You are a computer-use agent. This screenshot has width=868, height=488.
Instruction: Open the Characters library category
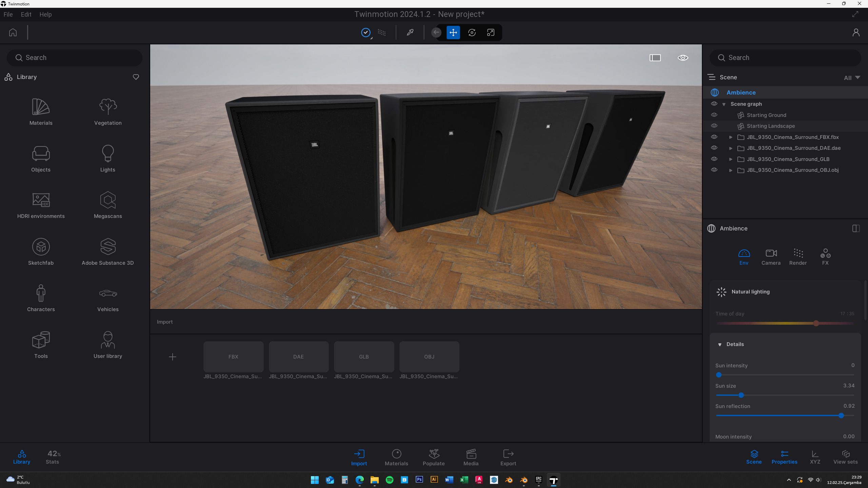point(41,298)
